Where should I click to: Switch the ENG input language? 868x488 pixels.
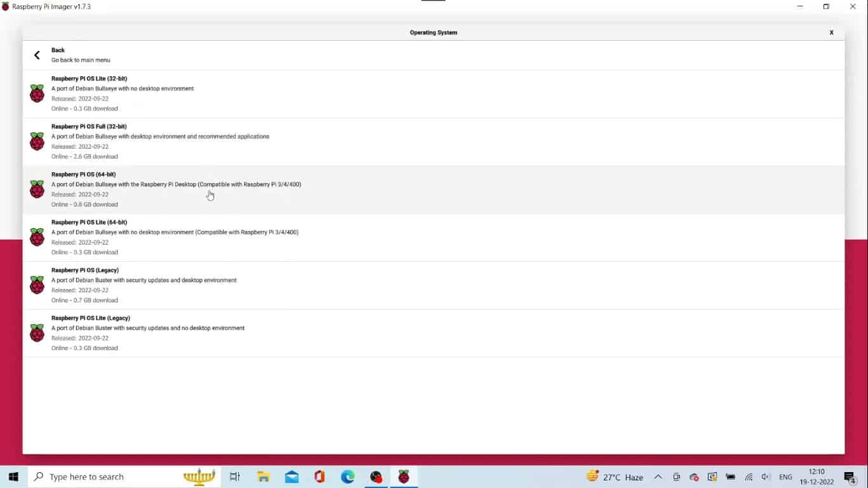(x=786, y=477)
